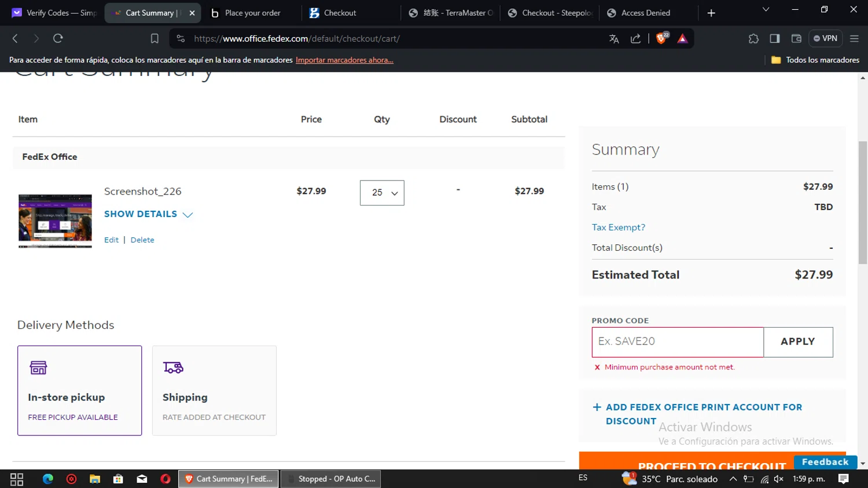
Task: Click the page vertical scrollbar thumb
Action: pyautogui.click(x=863, y=203)
